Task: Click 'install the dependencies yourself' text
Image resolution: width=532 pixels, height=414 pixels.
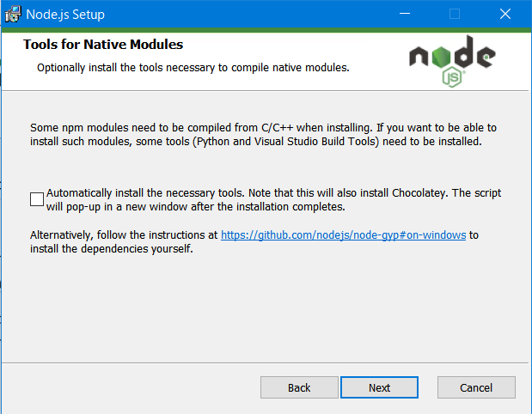Action: tap(111, 249)
